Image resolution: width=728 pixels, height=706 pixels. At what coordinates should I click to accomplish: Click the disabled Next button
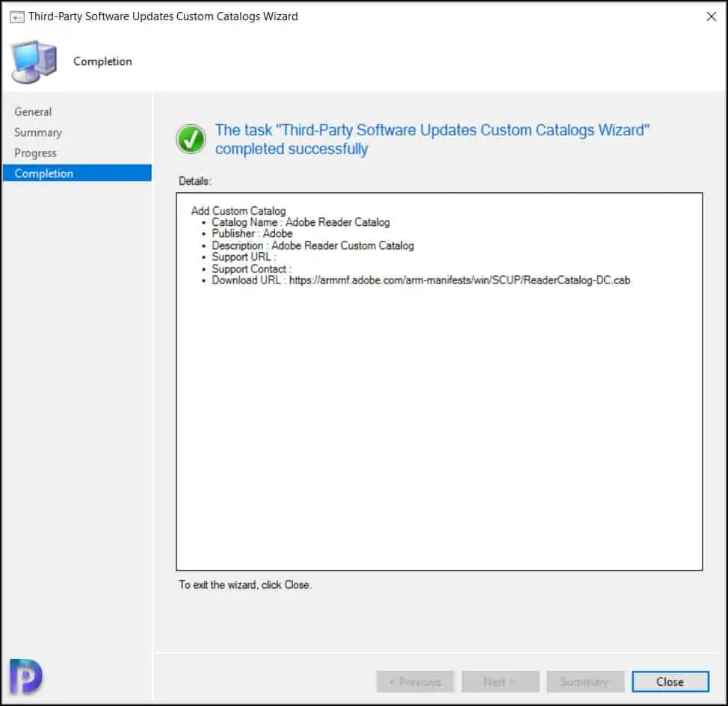tap(500, 681)
